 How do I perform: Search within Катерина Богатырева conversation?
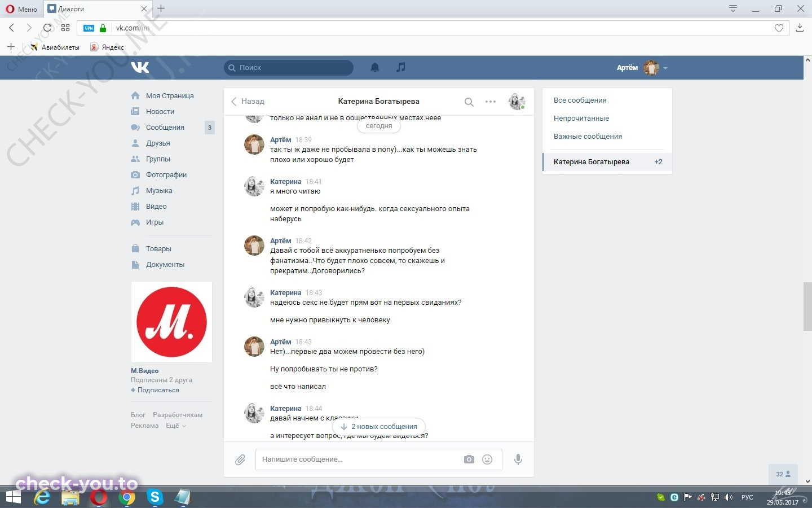469,102
